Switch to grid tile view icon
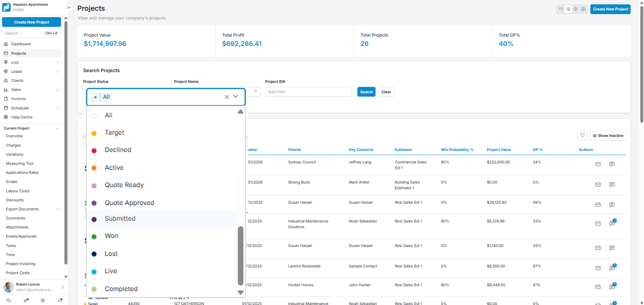The image size is (644, 305). pos(583,9)
